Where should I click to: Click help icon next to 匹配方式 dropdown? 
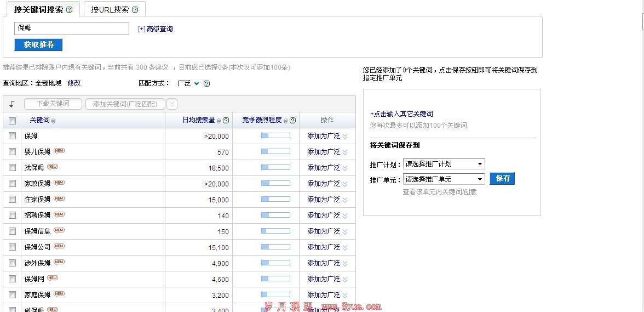coord(206,84)
